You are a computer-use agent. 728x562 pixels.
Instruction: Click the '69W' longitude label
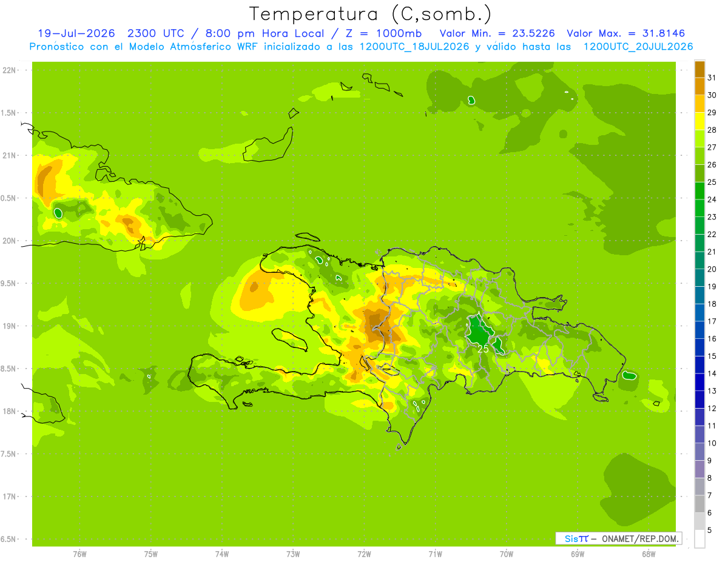(x=578, y=554)
